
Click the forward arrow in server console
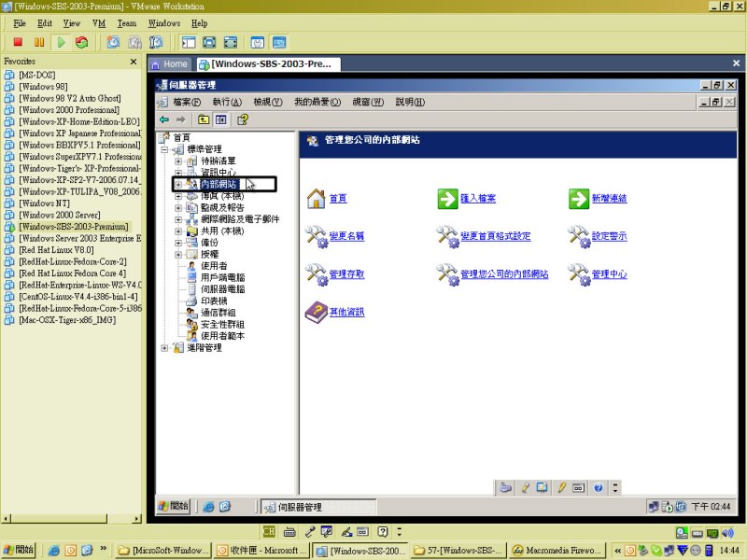click(180, 119)
